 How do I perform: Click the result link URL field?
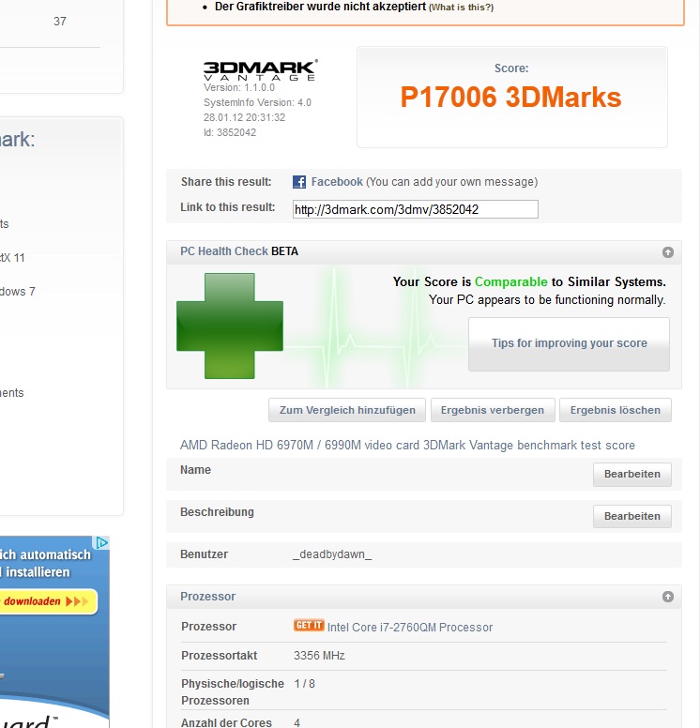point(416,209)
